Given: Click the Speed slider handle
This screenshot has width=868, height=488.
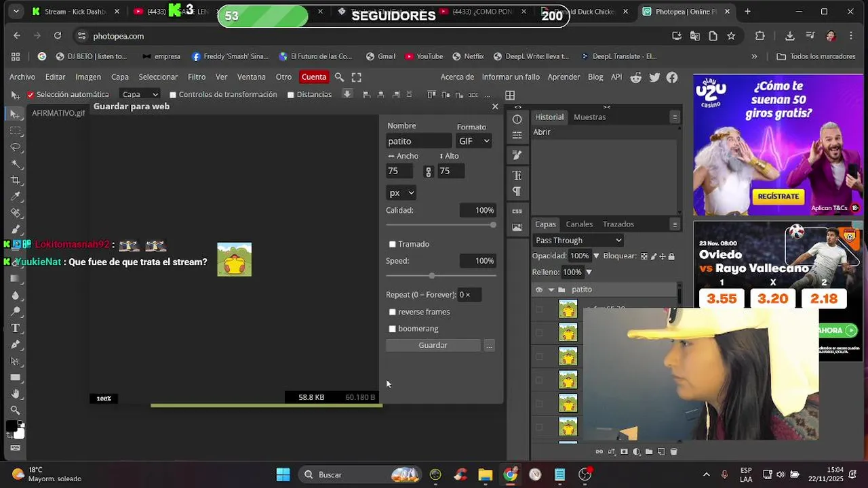Looking at the screenshot, I should 432,275.
